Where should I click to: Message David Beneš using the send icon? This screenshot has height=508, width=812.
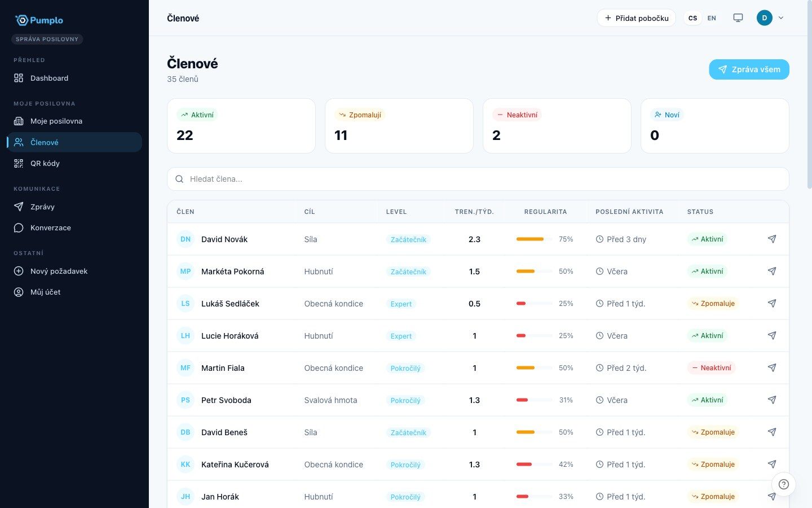[x=772, y=432]
